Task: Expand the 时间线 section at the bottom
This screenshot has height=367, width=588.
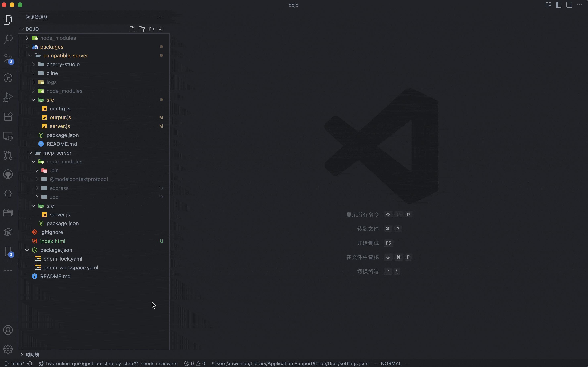Action: pyautogui.click(x=33, y=355)
